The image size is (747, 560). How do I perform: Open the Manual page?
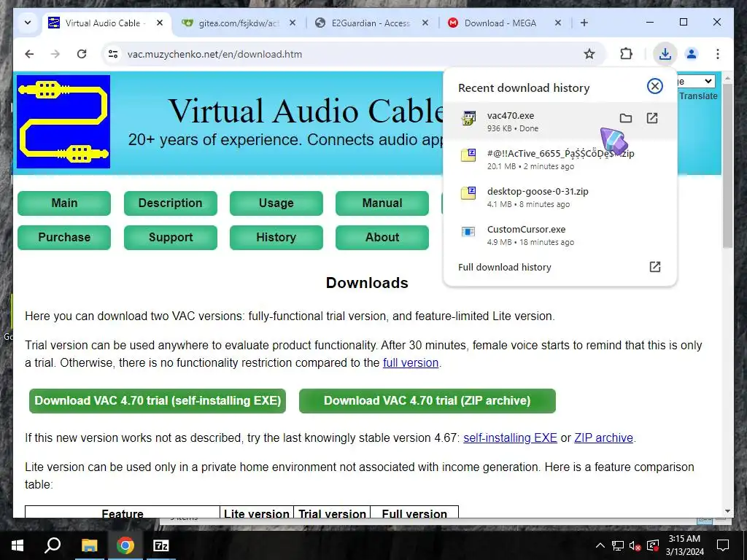(382, 203)
